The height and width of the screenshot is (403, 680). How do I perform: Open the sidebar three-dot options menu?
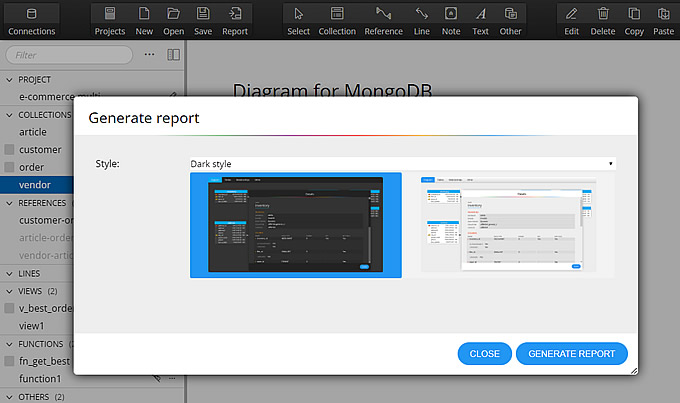tap(150, 55)
